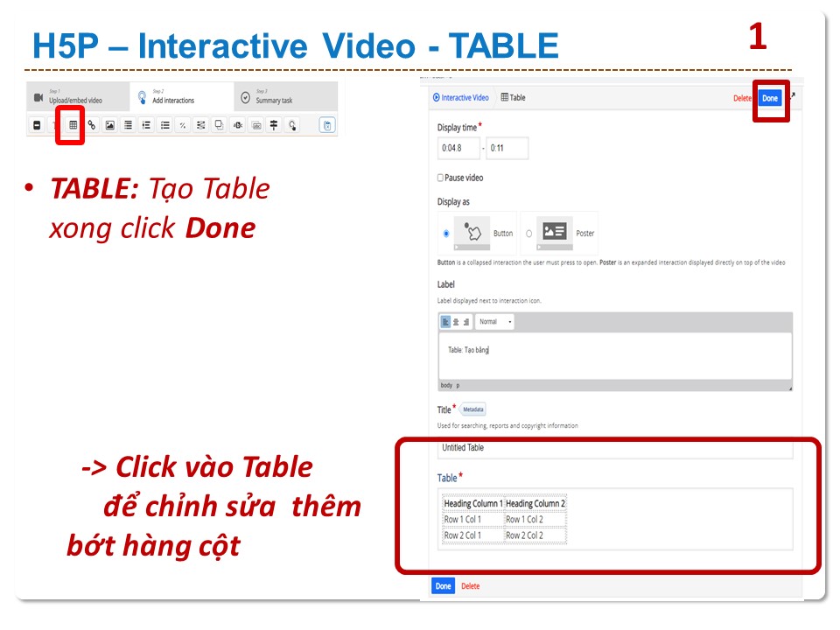Click the Link interaction icon
The height and width of the screenshot is (630, 840).
click(x=91, y=125)
